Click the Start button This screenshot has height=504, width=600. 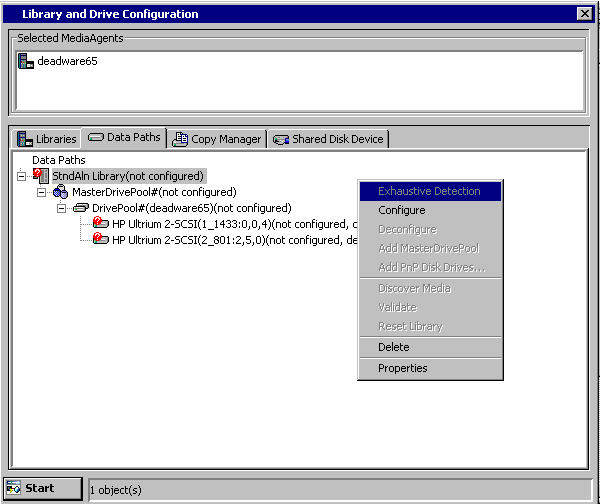point(42,488)
